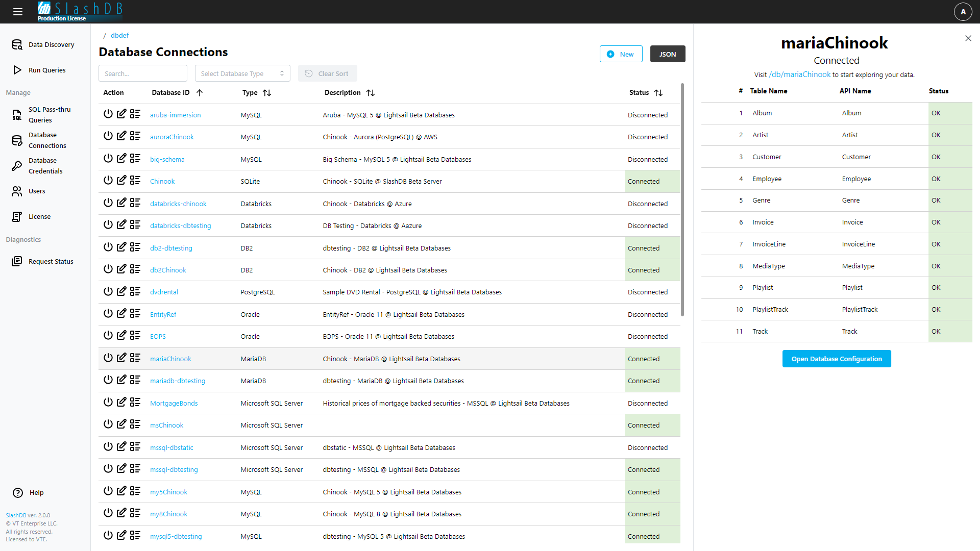This screenshot has height=551, width=980.
Task: Follow the /db/mariaChinook link
Action: point(799,74)
